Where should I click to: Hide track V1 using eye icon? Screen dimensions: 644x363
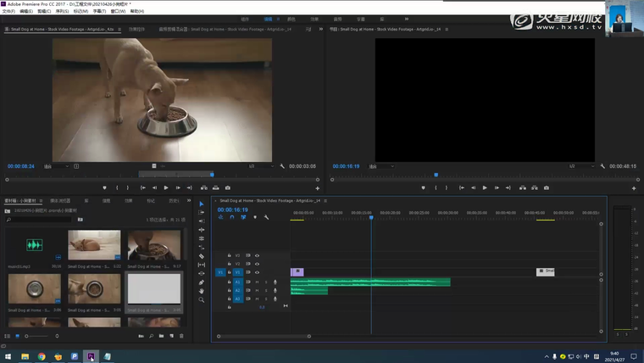point(257,272)
